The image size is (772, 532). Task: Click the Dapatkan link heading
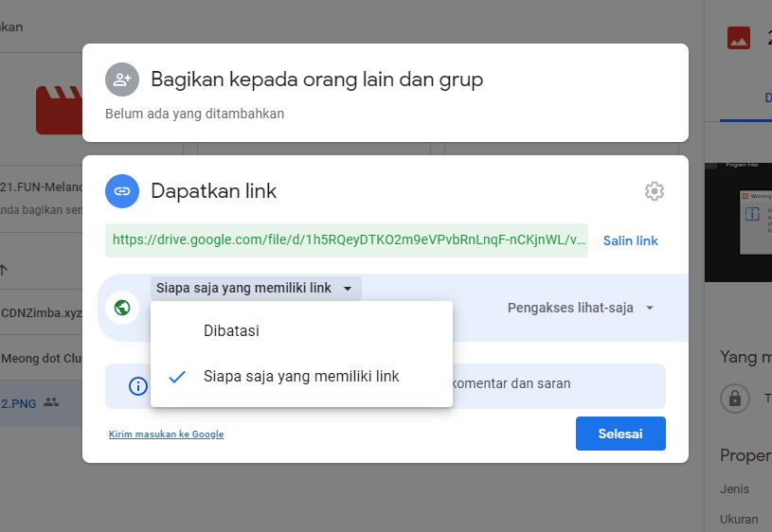(214, 191)
